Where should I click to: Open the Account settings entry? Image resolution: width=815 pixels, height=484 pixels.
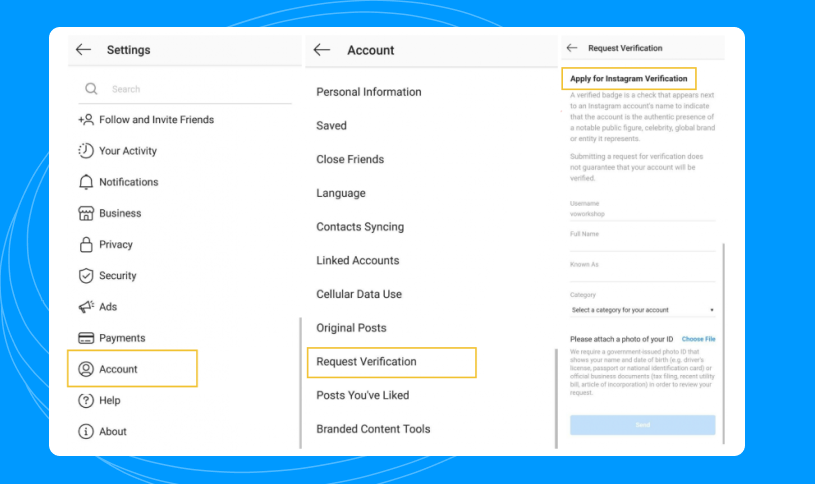tap(132, 369)
